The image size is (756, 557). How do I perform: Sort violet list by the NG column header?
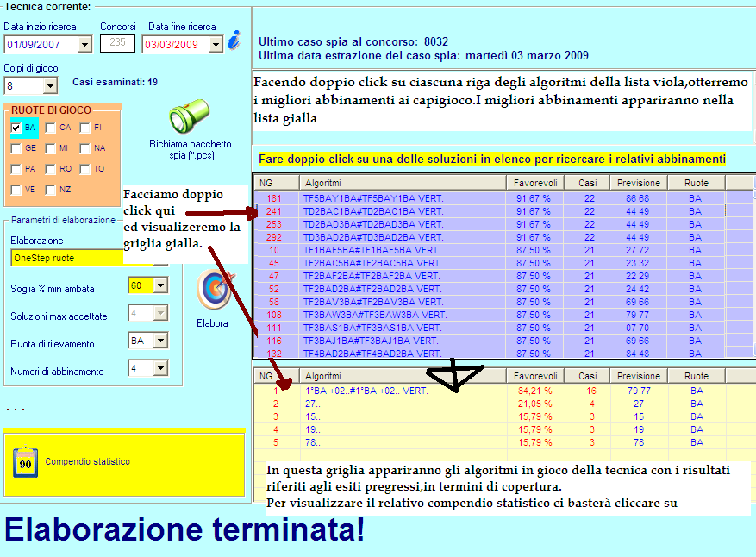pyautogui.click(x=277, y=183)
